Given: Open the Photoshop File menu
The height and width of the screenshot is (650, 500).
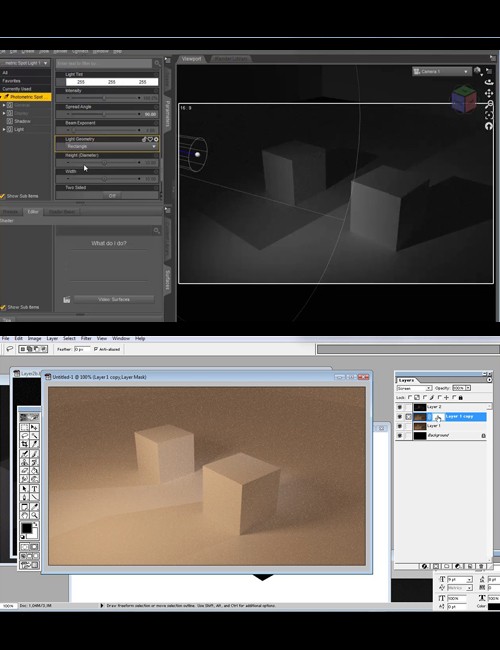Looking at the screenshot, I should point(5,339).
